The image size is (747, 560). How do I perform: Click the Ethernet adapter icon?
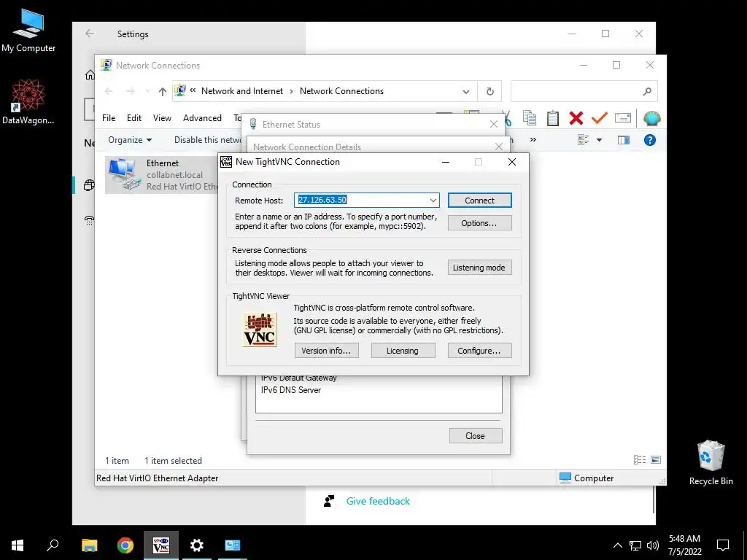click(124, 174)
